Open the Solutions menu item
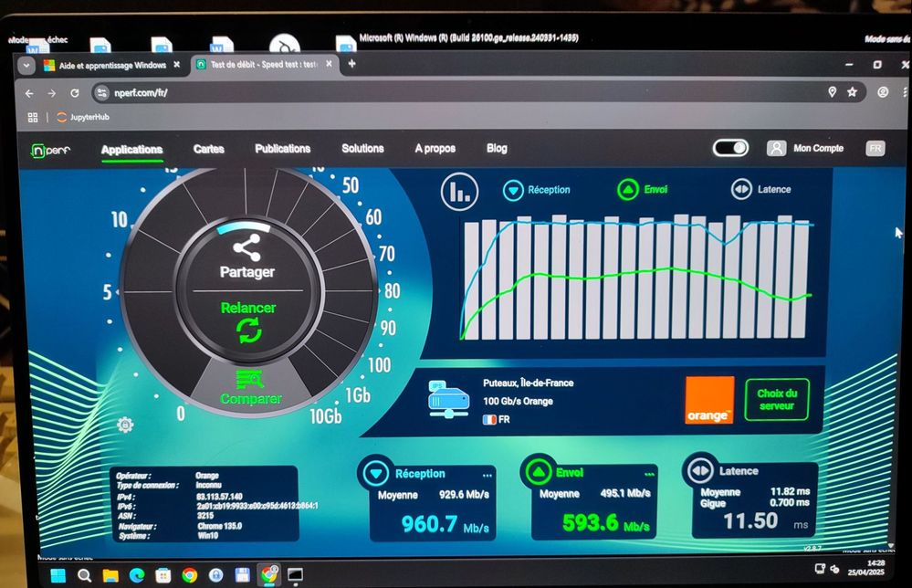The height and width of the screenshot is (588, 912). pos(363,148)
